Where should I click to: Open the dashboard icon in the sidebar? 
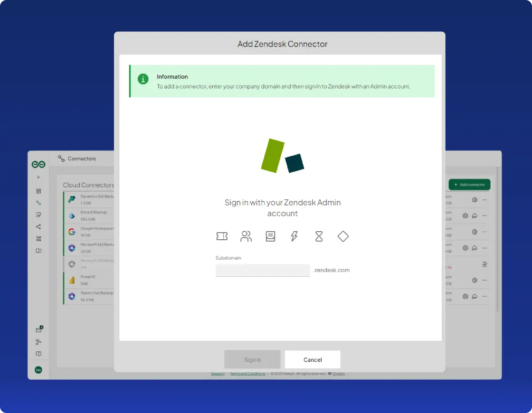point(38,191)
